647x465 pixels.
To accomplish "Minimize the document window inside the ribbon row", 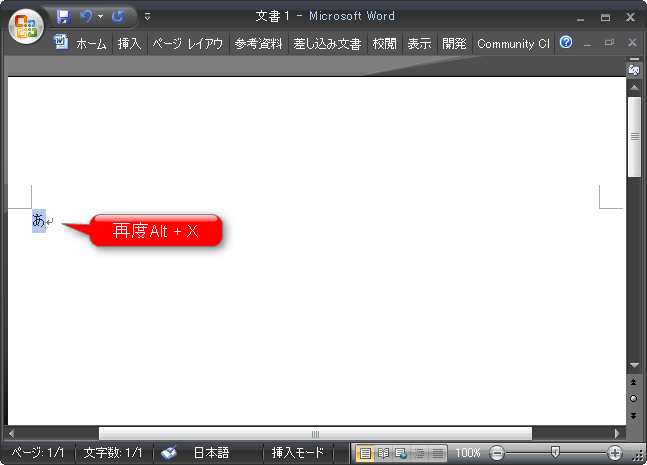I will pos(588,43).
